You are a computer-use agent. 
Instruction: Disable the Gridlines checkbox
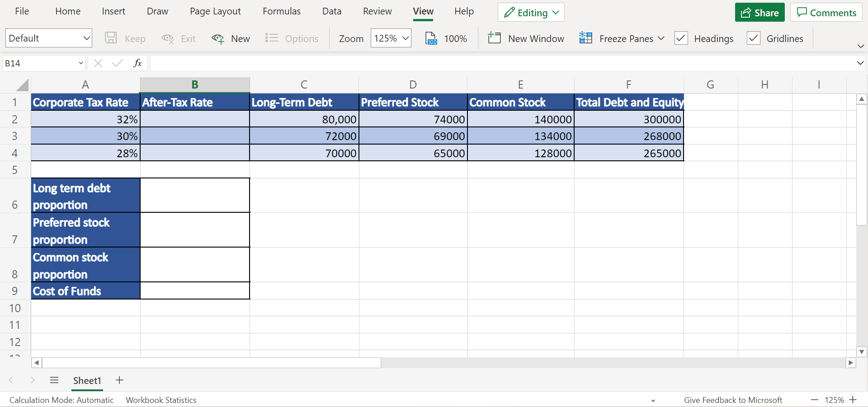point(753,38)
